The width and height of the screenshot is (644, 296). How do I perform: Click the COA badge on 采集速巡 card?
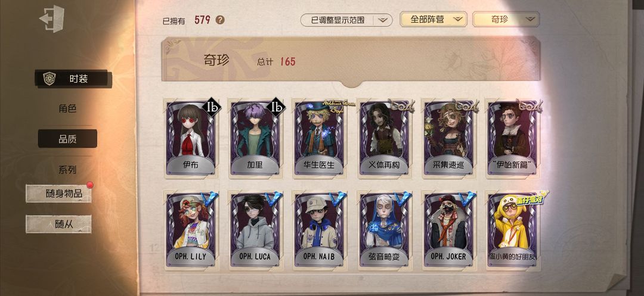point(466,106)
